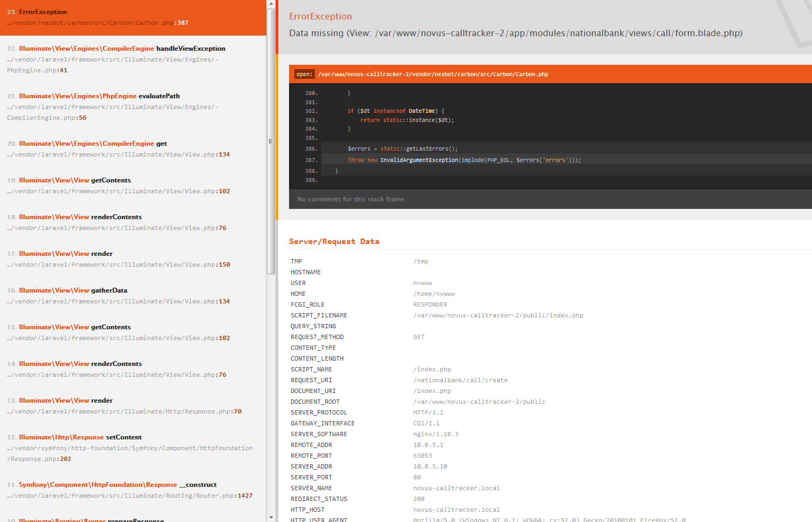Click REMOTE_ADDR value '10.0.5.1'

pyautogui.click(x=428, y=445)
